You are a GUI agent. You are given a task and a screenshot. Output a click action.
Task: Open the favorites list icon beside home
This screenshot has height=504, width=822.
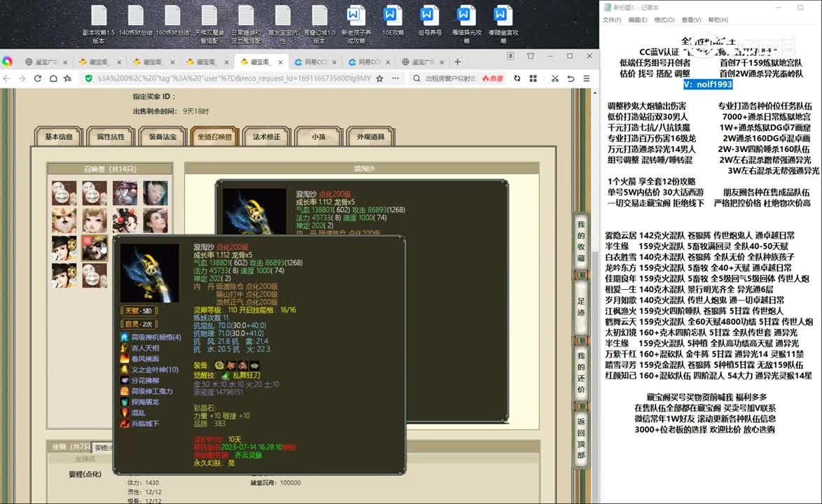coord(68,78)
